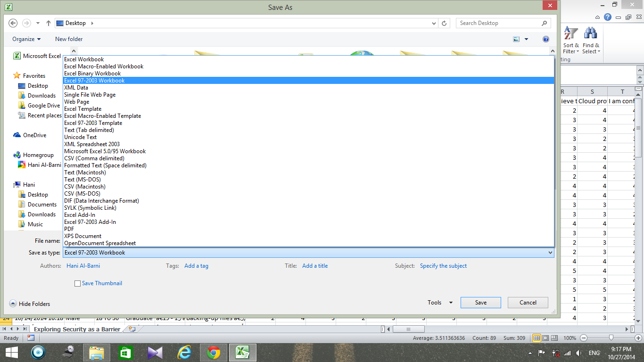Switch to Excel taskbar icon
644x362 pixels.
coord(243,353)
